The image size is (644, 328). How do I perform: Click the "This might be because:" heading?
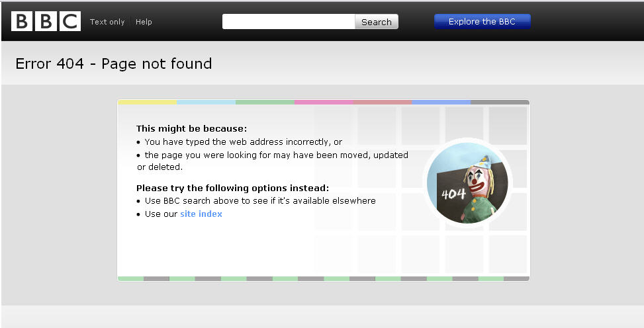point(191,129)
